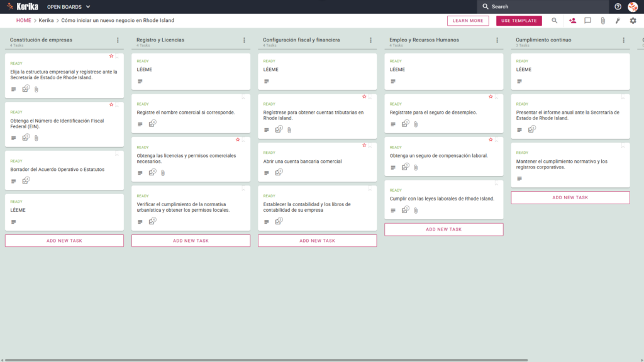Open details icon on 'Elija la estructura empresarial' card

[x=14, y=89]
